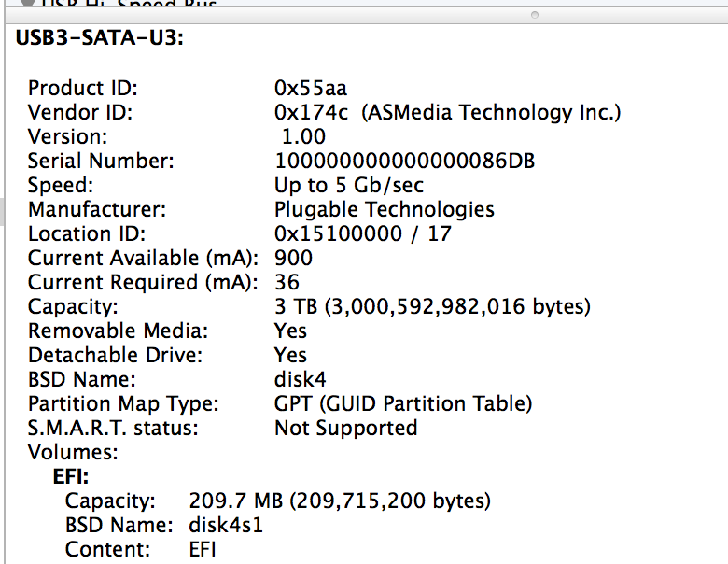Click the split pane divider handle dot
Image resolution: width=728 pixels, height=564 pixels.
coord(534,16)
